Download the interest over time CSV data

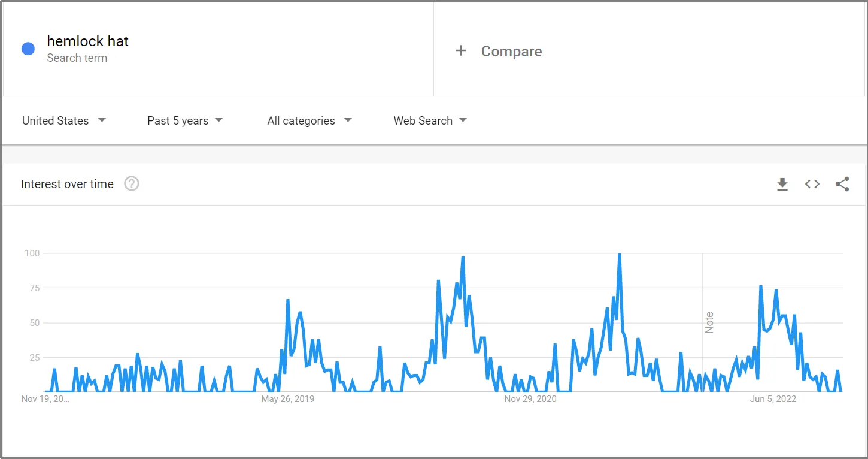(x=782, y=184)
